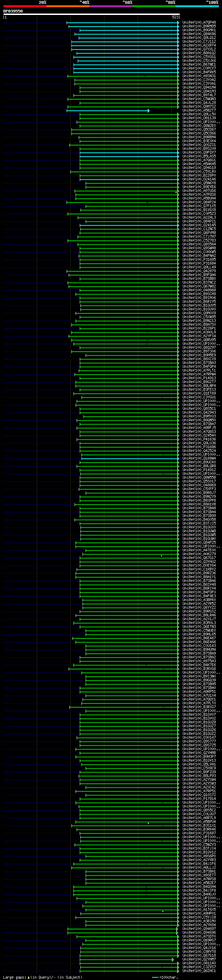This screenshot has height=980, width=222.
Task: Click hit label UniRef100_A2XRT4
Action: tap(199, 45)
